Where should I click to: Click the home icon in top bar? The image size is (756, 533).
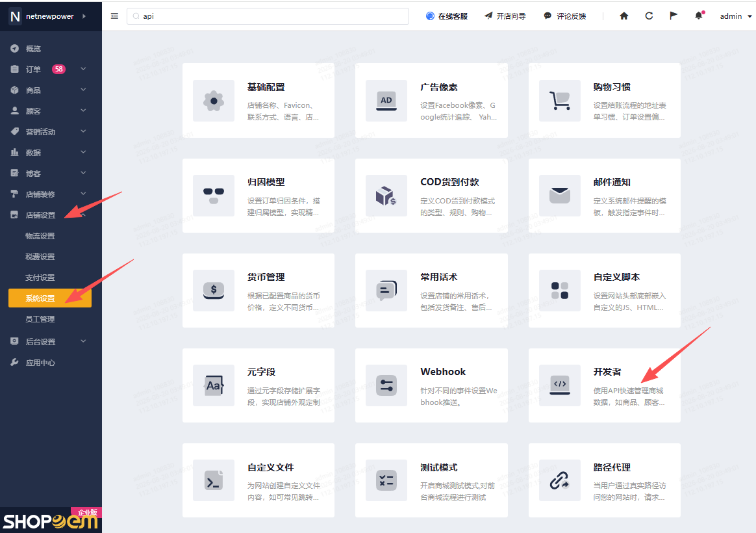(x=624, y=16)
